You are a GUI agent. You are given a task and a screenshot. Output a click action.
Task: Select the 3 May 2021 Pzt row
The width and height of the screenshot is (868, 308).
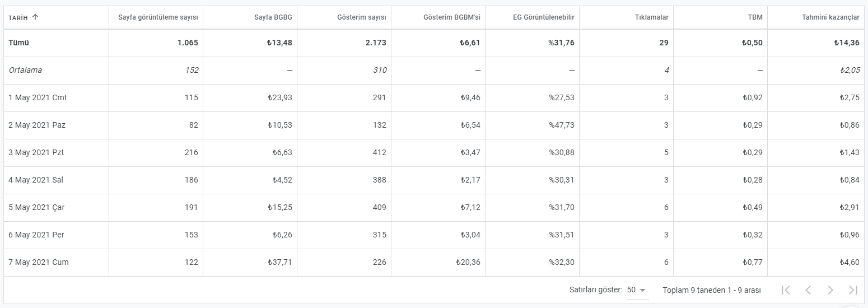pos(434,152)
